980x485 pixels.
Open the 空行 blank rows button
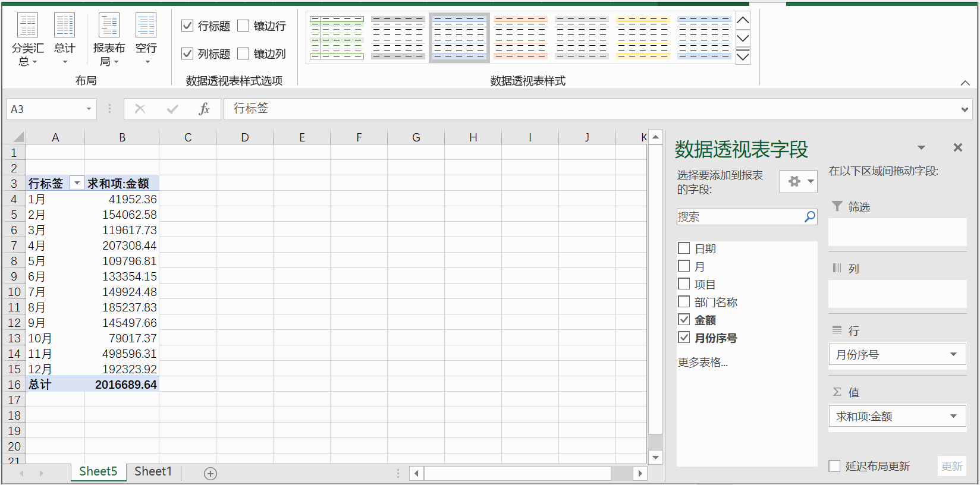[x=146, y=39]
